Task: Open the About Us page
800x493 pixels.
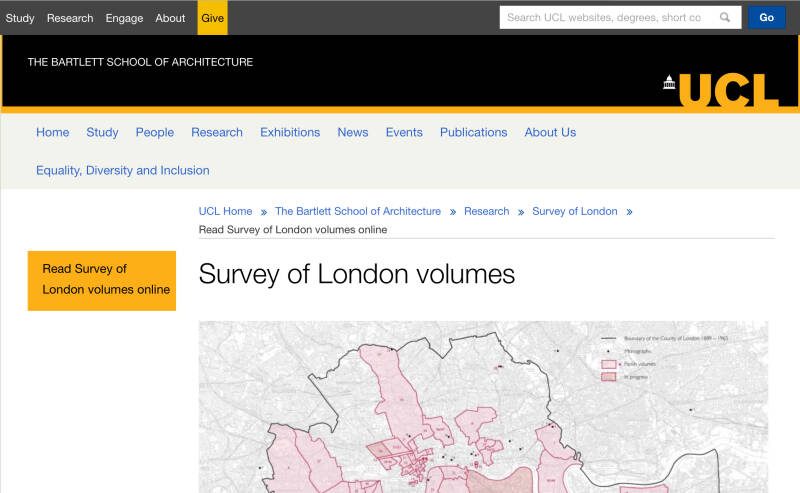Action: click(x=550, y=132)
